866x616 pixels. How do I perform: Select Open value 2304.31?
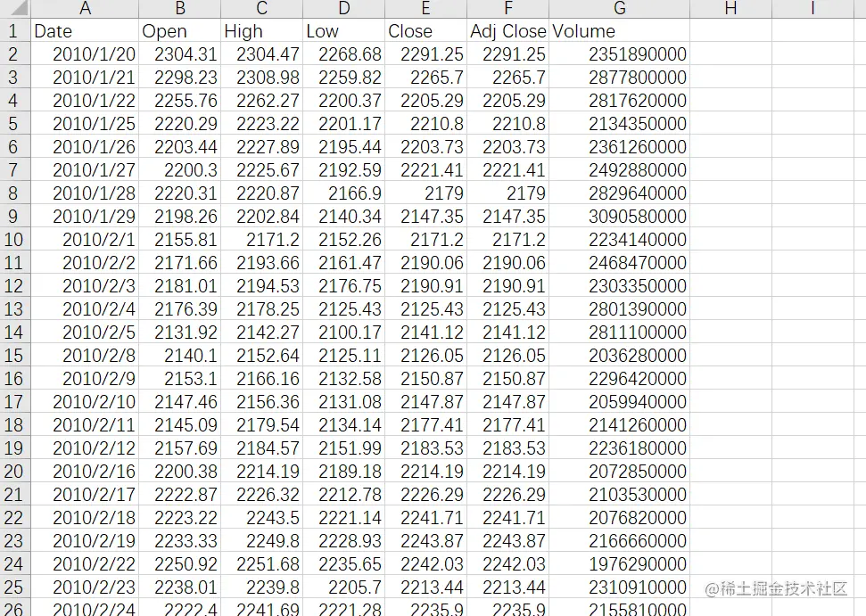[x=180, y=54]
